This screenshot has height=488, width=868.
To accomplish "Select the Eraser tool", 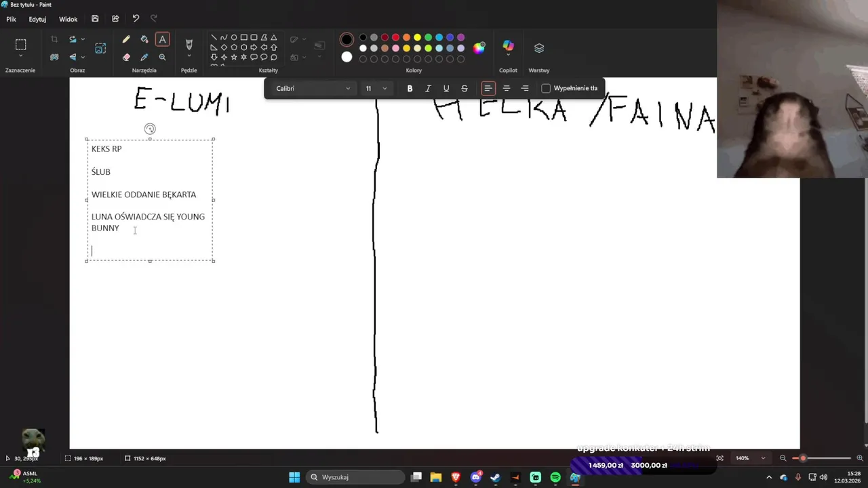I will [x=126, y=58].
